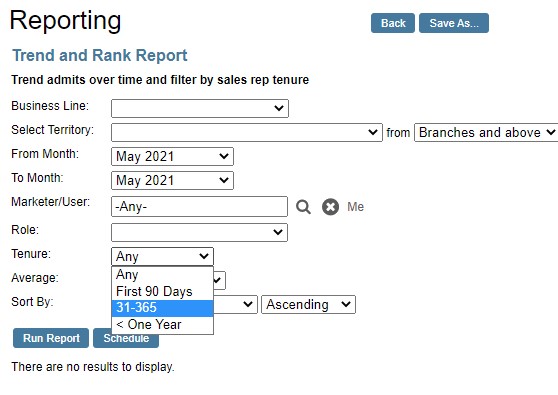558x395 pixels.
Task: Run the report with Run Report button
Action: click(x=51, y=338)
